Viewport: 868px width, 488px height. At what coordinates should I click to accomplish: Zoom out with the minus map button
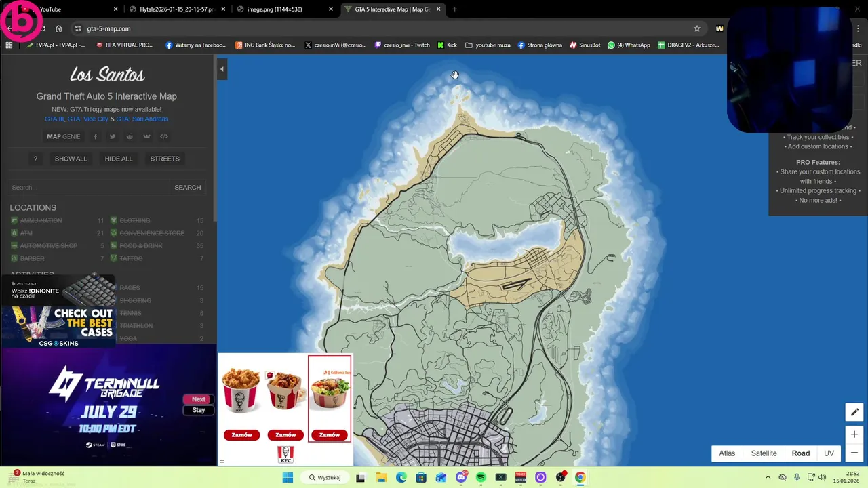coord(854,453)
